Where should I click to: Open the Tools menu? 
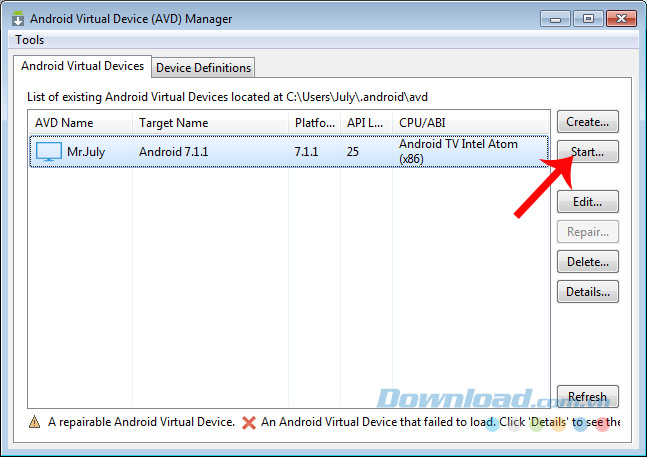29,40
